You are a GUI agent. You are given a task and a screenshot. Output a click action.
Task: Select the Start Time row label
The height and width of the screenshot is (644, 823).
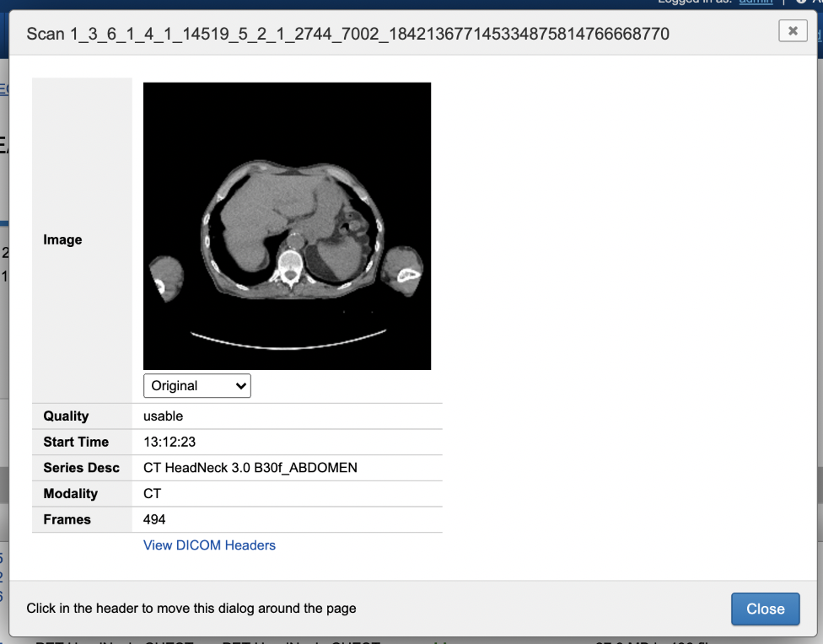76,442
